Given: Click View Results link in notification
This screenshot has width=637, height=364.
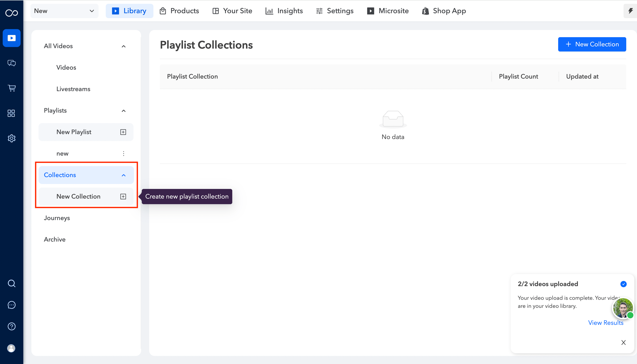Looking at the screenshot, I should [x=605, y=323].
